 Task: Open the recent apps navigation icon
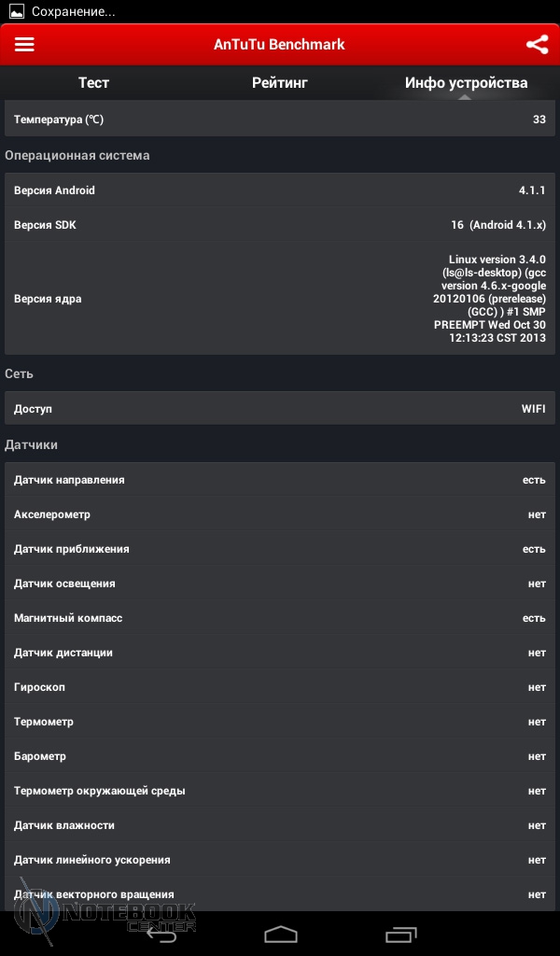tap(401, 934)
